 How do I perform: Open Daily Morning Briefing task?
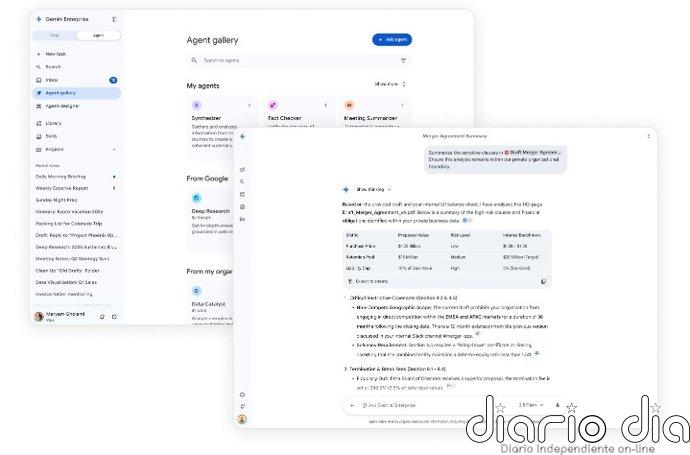(x=61, y=176)
